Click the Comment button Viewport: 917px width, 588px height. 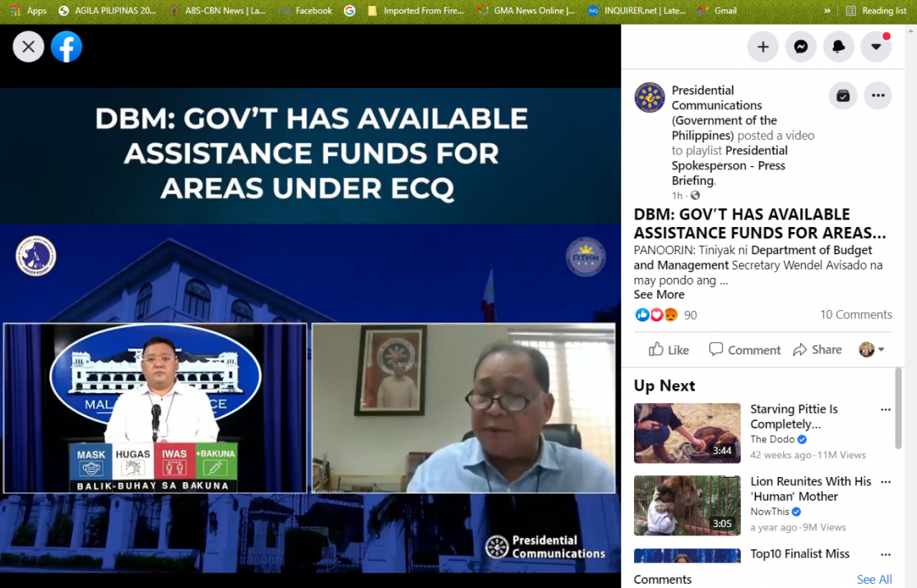[x=744, y=350]
